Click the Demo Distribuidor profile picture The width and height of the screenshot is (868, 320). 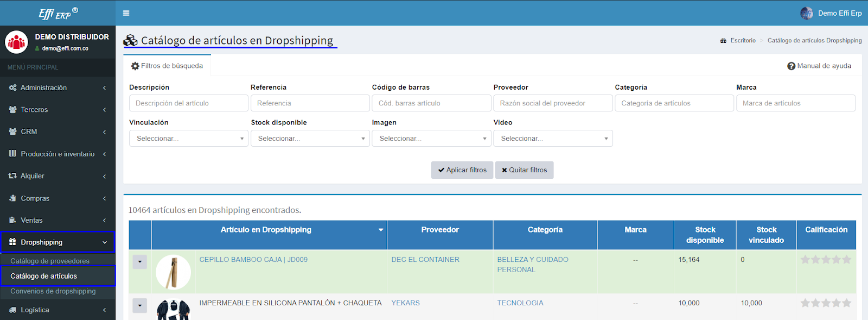click(x=16, y=42)
